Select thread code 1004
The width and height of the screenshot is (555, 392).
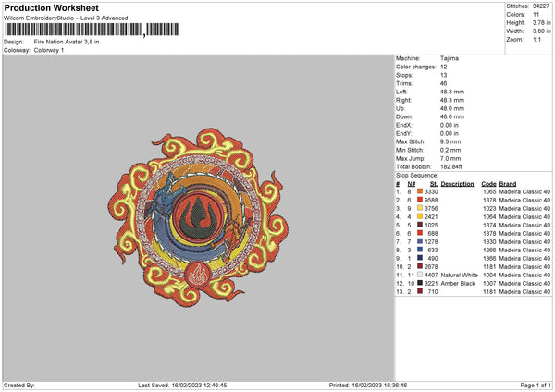[x=489, y=275]
